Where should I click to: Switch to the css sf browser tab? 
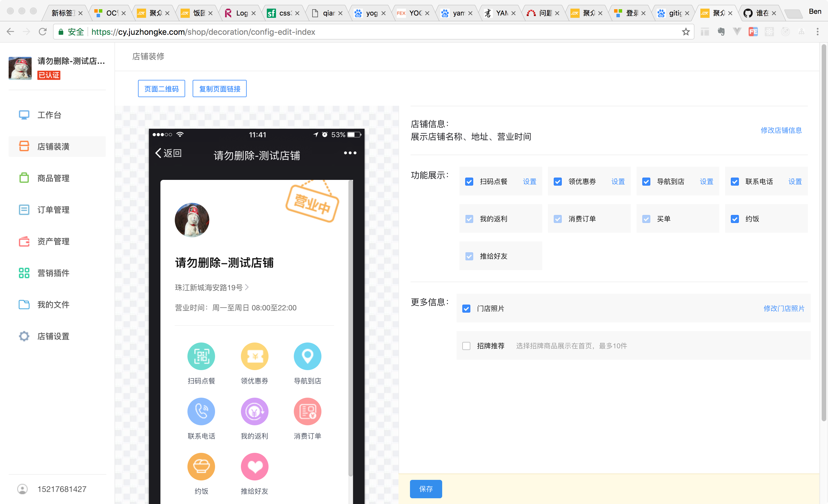[283, 13]
